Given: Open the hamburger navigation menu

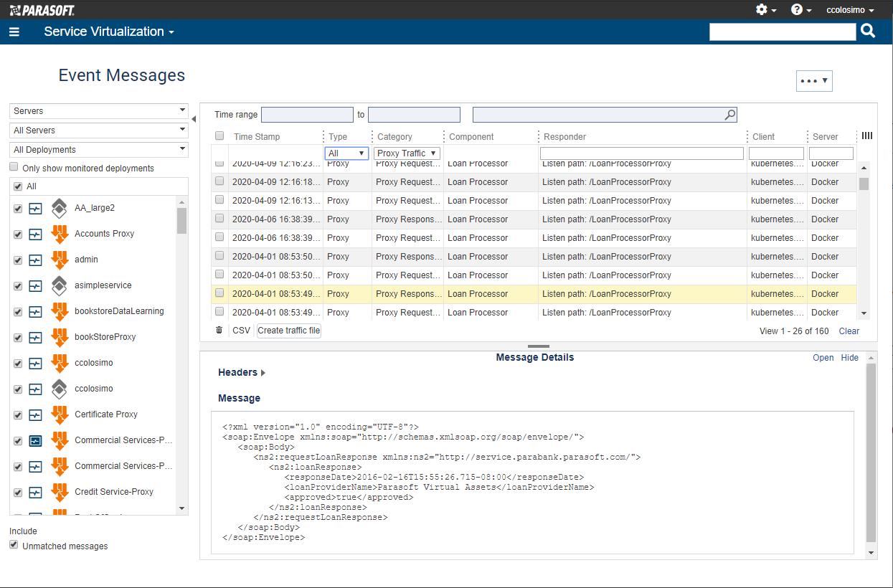Looking at the screenshot, I should pos(14,32).
